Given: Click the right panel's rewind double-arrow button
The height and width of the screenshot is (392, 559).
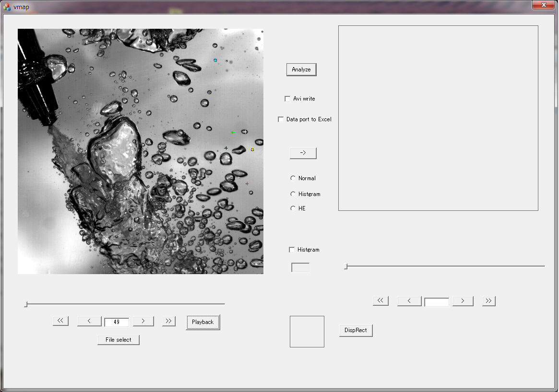Looking at the screenshot, I should click(381, 300).
